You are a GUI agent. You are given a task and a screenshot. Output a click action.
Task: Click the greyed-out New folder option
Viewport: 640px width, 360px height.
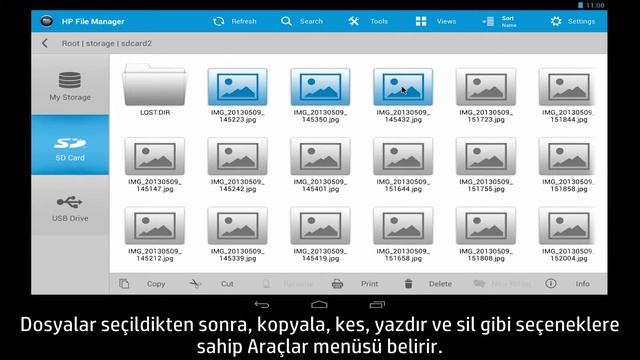pyautogui.click(x=502, y=284)
